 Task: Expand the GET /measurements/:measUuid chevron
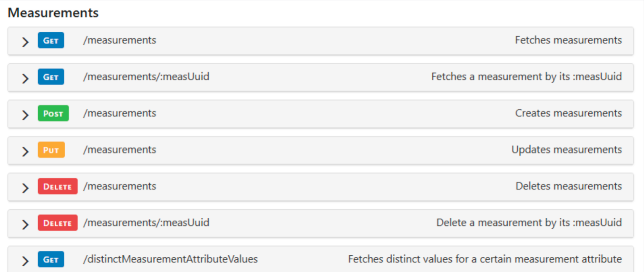pyautogui.click(x=25, y=79)
